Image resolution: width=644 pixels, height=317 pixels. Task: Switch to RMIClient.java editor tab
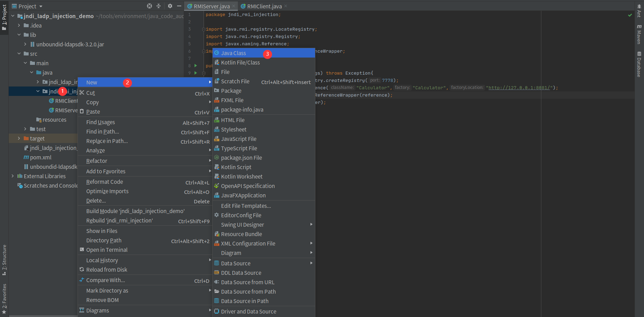pyautogui.click(x=264, y=6)
